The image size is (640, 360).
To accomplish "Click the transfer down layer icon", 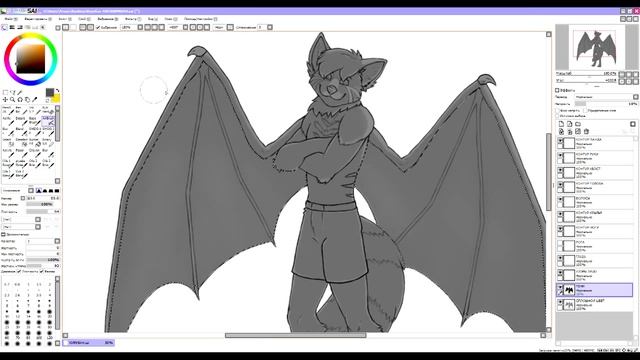I will 561,131.
